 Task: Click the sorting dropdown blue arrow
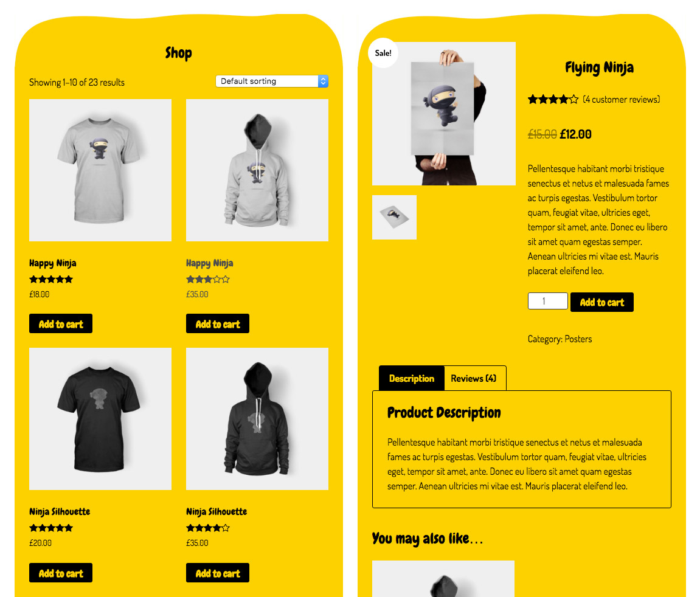[x=323, y=81]
